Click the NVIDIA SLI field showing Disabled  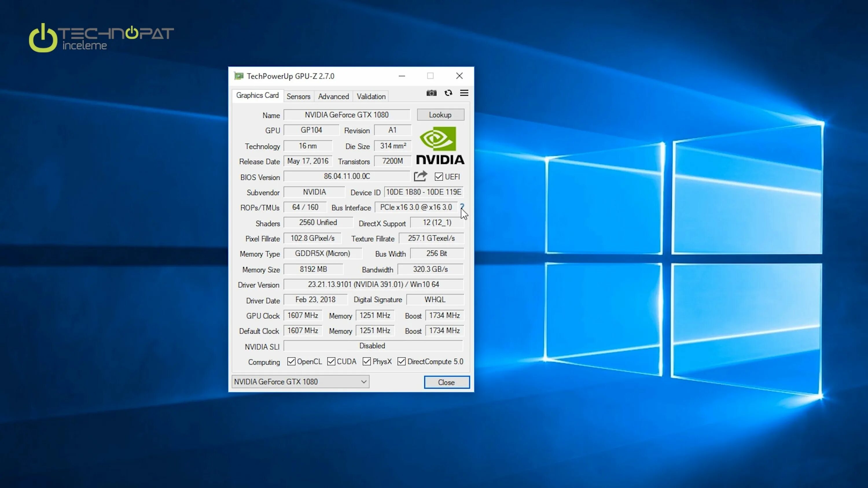point(373,346)
